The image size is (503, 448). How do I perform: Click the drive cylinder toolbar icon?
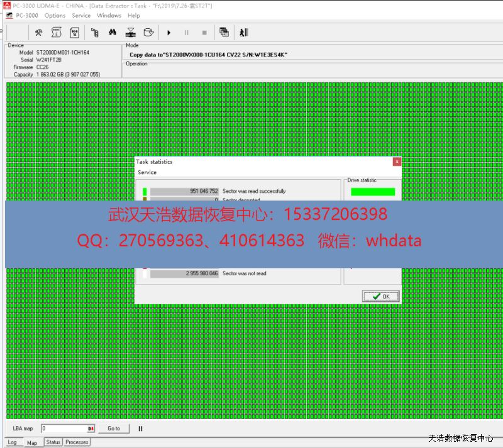click(148, 33)
